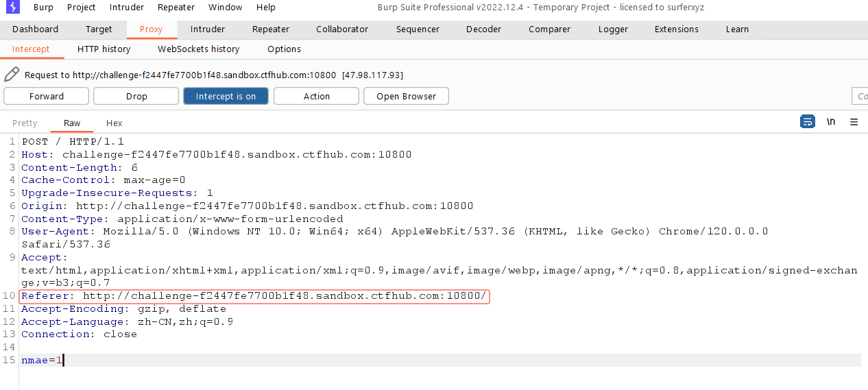Screen dimensions: 868x390
Task: Open the editor hamburger options menu
Action: (x=854, y=122)
